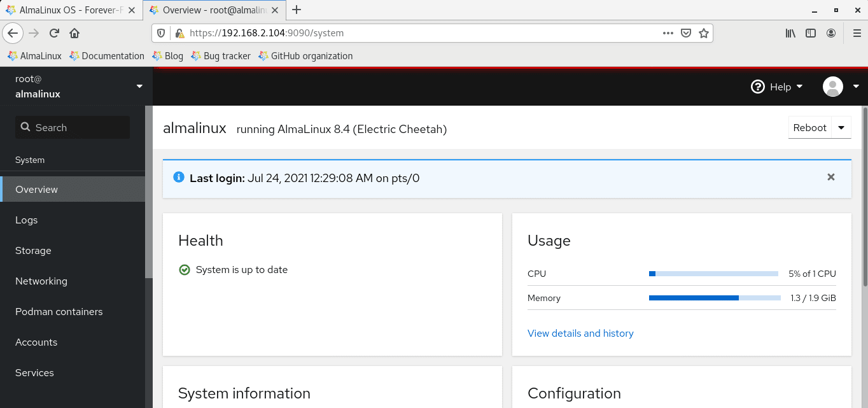Click the browser forward arrow

[34, 33]
